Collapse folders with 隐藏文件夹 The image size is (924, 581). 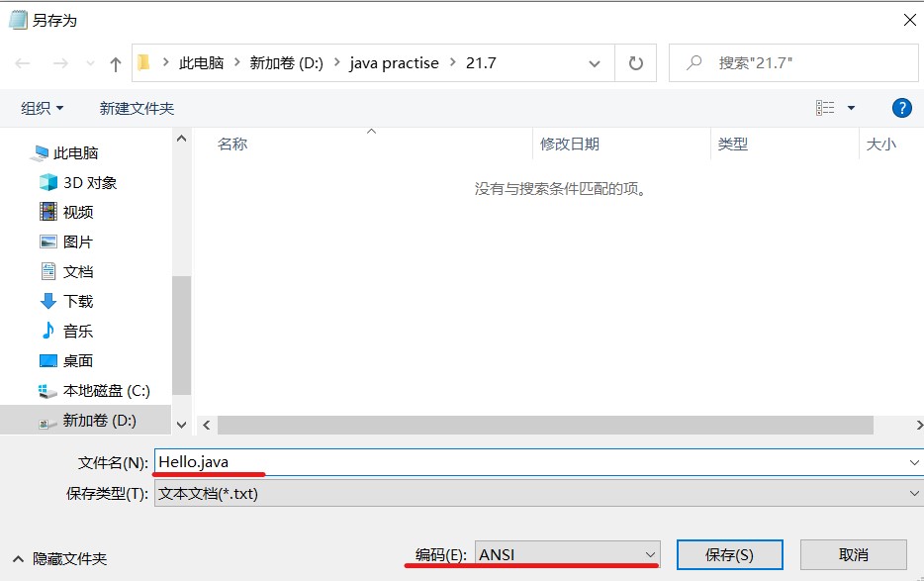click(59, 558)
